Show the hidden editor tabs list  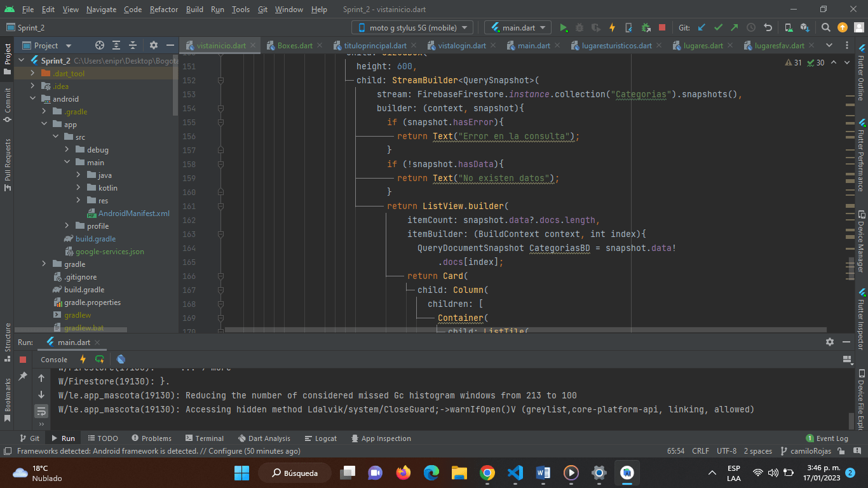[829, 45]
